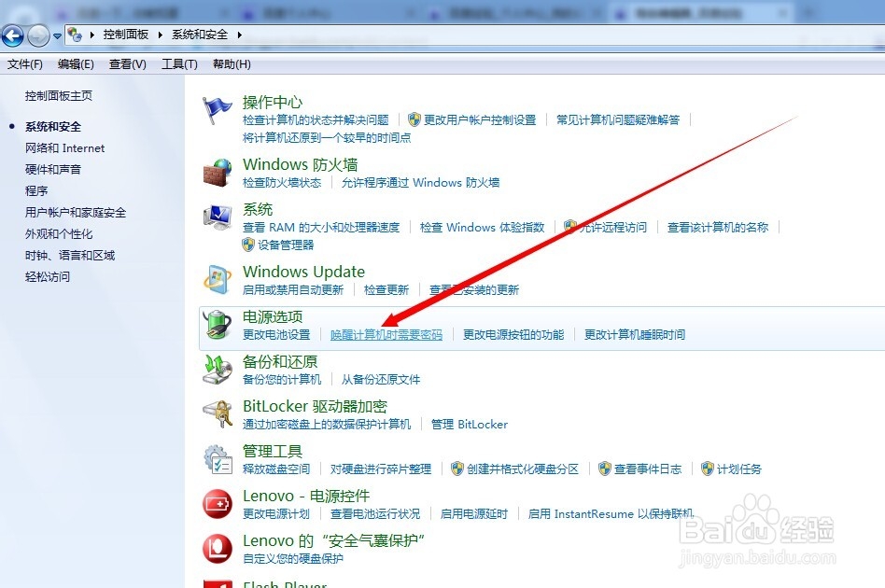The height and width of the screenshot is (588, 885).
Task: Click the Back navigation arrow button
Action: (x=12, y=36)
